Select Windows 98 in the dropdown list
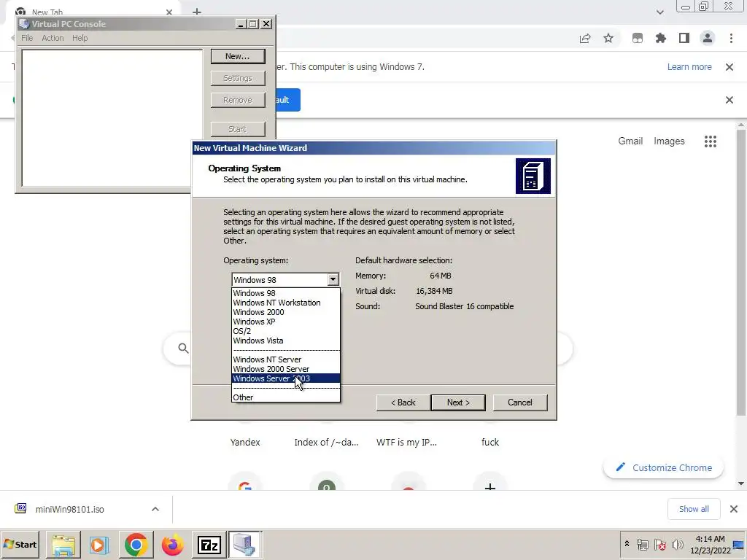This screenshot has width=747, height=560. [x=286, y=293]
